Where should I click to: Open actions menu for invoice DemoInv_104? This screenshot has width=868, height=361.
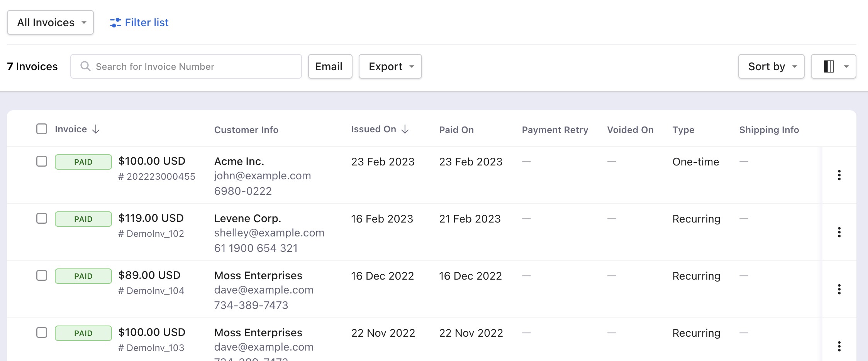pyautogui.click(x=839, y=289)
